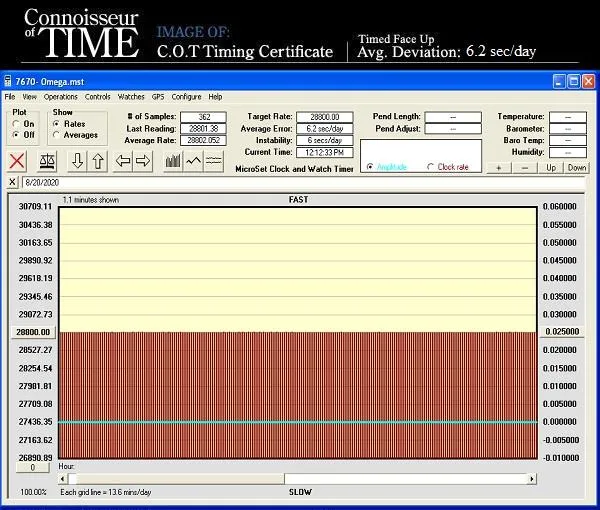Image resolution: width=600 pixels, height=510 pixels.
Task: Click the '100.00%' status text
Action: tap(33, 492)
